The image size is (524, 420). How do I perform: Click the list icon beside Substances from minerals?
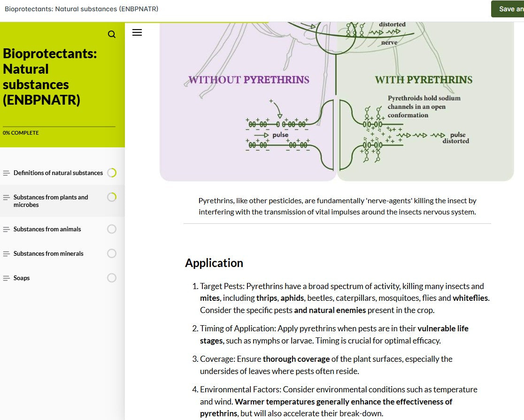[6, 253]
